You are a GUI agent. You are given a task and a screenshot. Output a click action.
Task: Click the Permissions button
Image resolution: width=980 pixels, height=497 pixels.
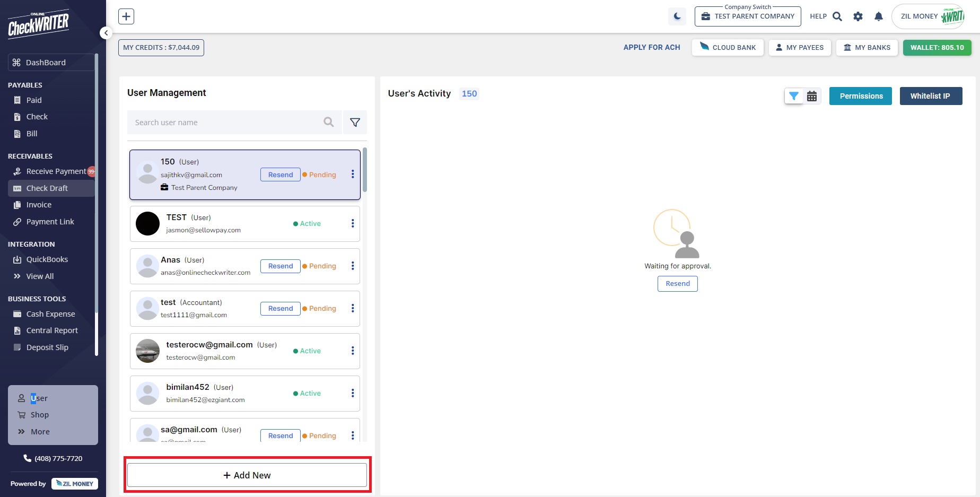pos(861,96)
